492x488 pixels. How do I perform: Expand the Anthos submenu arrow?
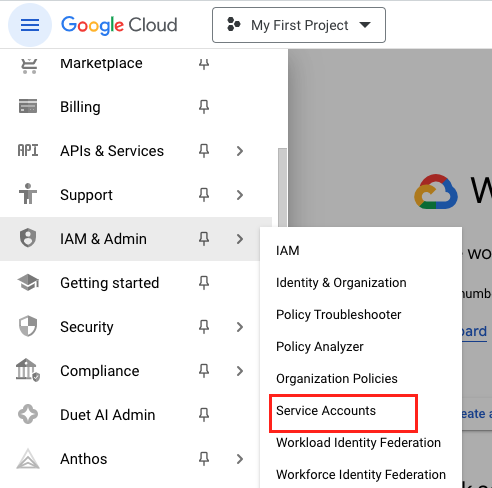tap(240, 459)
